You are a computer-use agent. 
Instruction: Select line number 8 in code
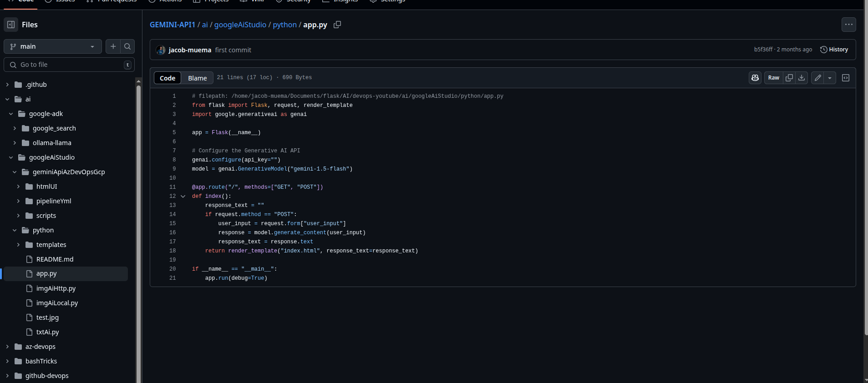(174, 160)
